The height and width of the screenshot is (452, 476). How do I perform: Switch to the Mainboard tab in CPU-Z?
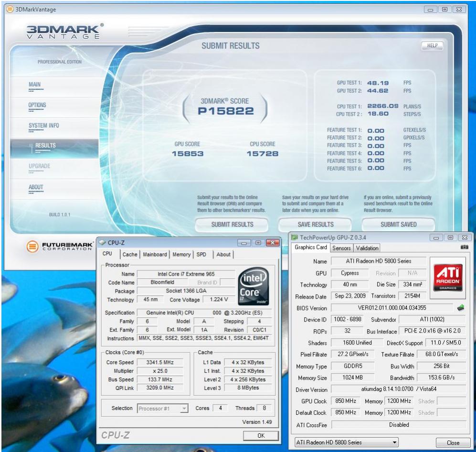click(154, 255)
